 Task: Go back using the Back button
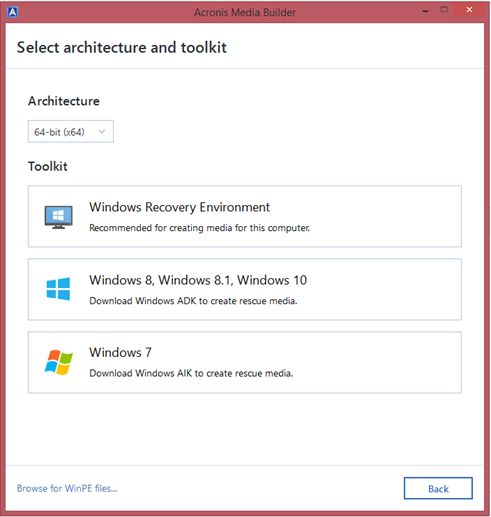[438, 489]
